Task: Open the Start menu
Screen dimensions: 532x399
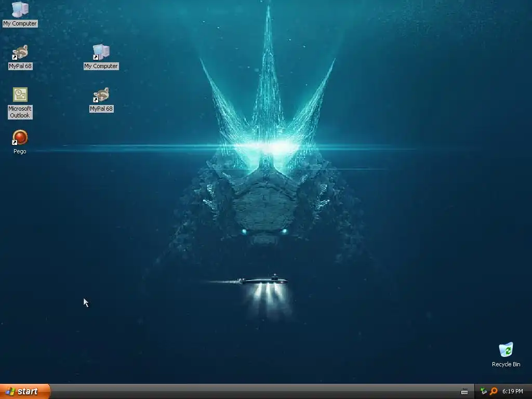Action: point(25,392)
